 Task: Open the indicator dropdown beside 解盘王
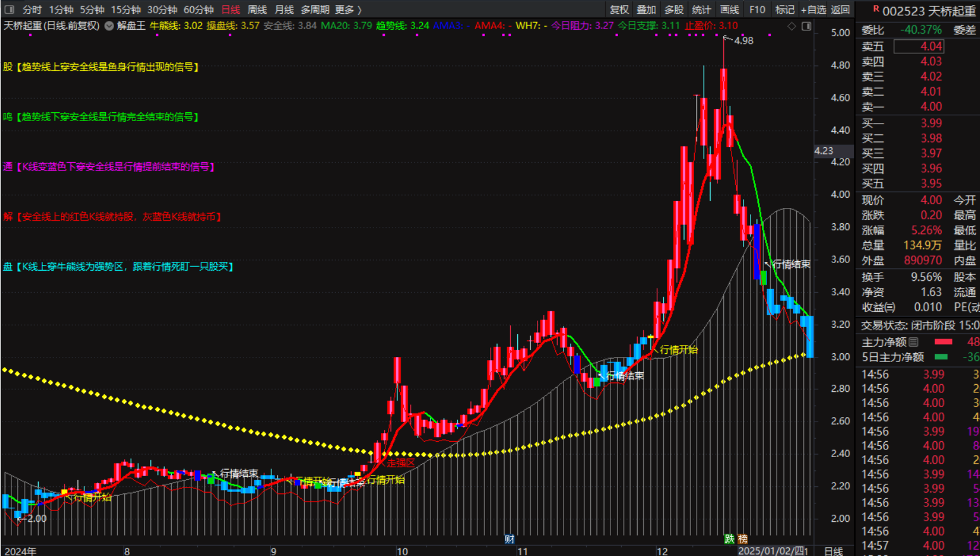click(x=109, y=26)
